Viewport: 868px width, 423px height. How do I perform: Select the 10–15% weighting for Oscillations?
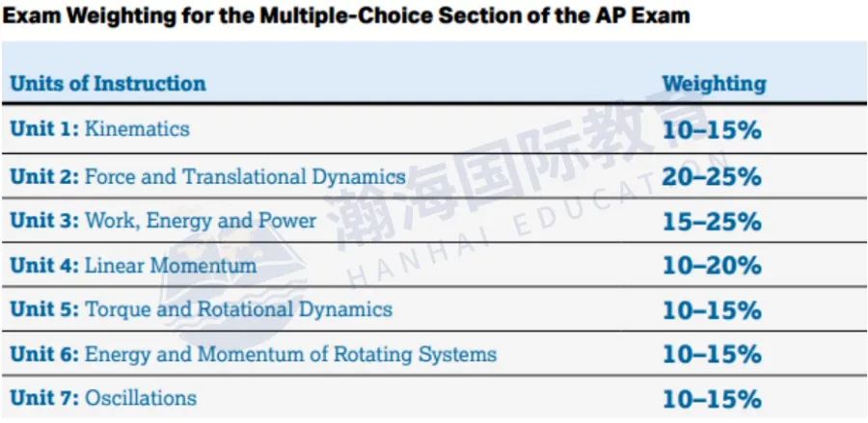click(x=712, y=399)
